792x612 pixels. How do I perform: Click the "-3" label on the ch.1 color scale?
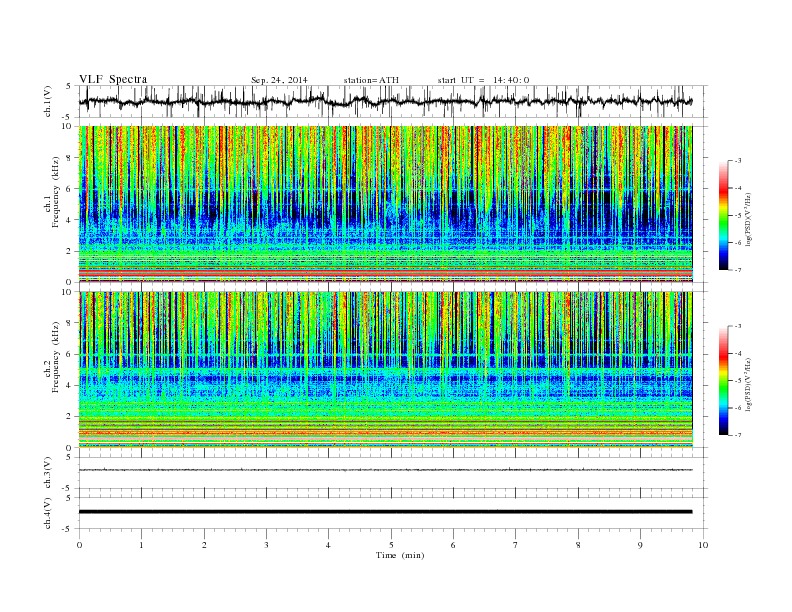(x=738, y=161)
